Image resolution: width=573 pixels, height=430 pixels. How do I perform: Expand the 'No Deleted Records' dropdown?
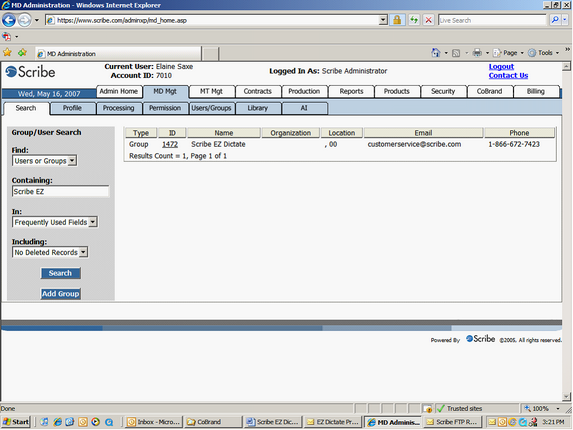(83, 252)
